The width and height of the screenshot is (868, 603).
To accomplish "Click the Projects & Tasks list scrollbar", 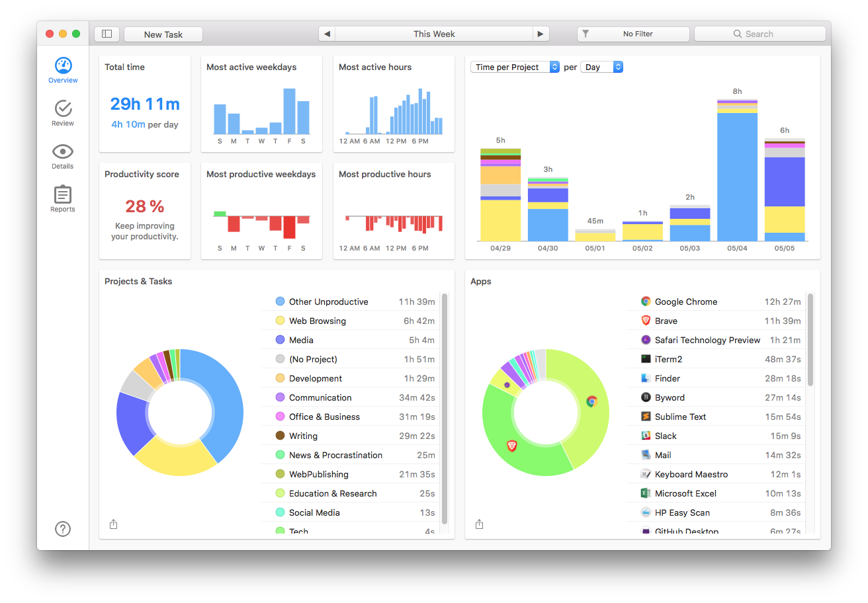I will click(445, 409).
